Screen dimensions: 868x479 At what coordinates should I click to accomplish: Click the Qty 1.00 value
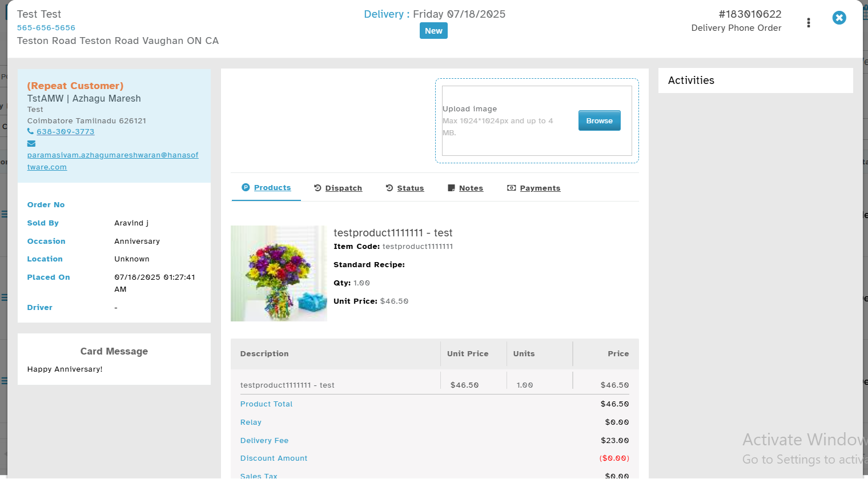point(361,283)
